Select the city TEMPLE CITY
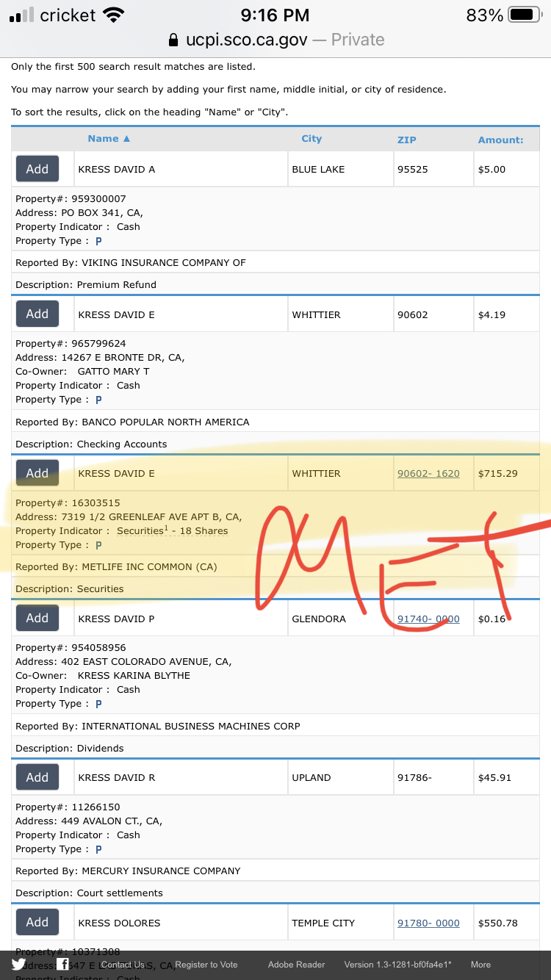551x980 pixels. (323, 923)
